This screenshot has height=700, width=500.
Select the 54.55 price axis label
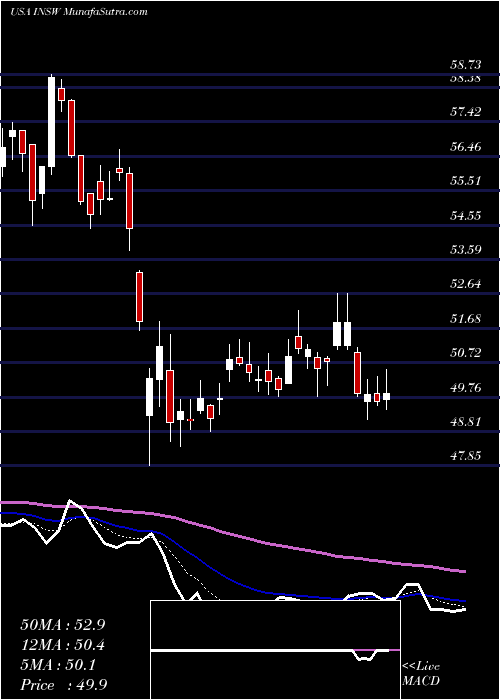(465, 216)
